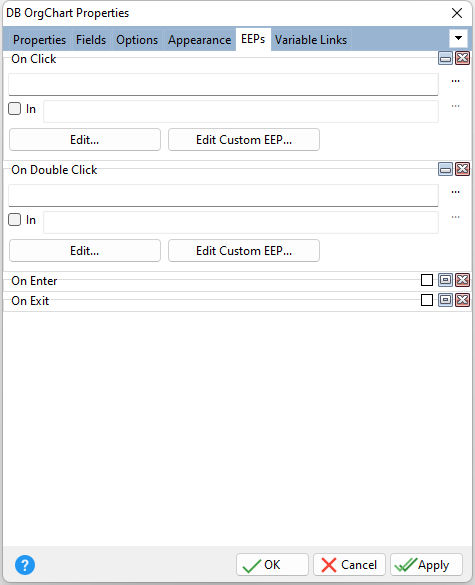Focus the On Double Click command field
The width and height of the screenshot is (475, 585).
coord(223,195)
